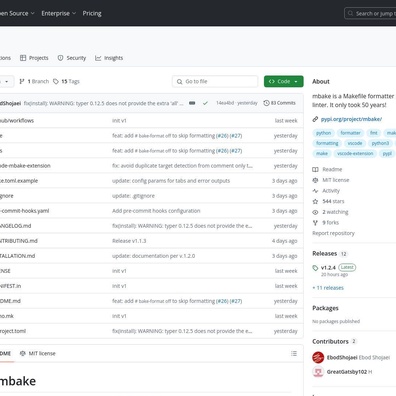View the 15 Tags link

click(x=66, y=81)
